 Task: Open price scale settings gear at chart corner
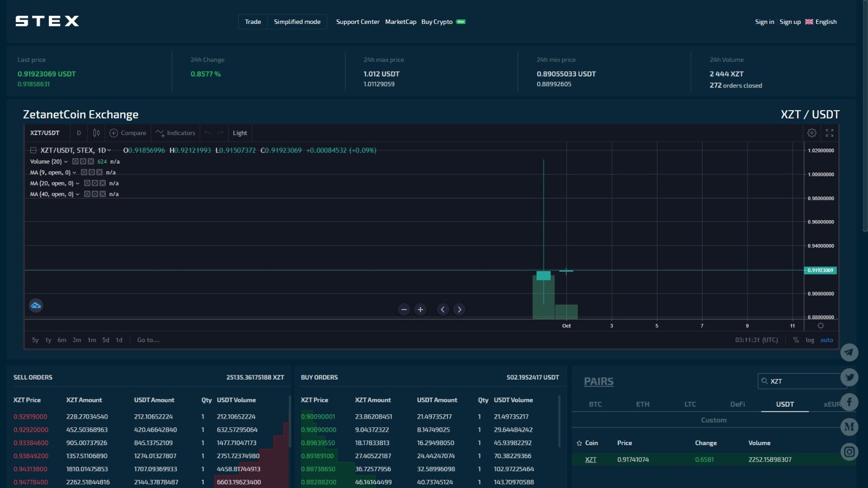821,326
